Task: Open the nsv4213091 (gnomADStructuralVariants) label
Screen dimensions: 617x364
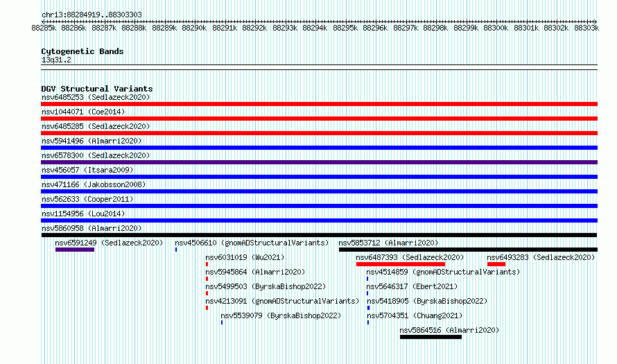Action: (x=282, y=301)
